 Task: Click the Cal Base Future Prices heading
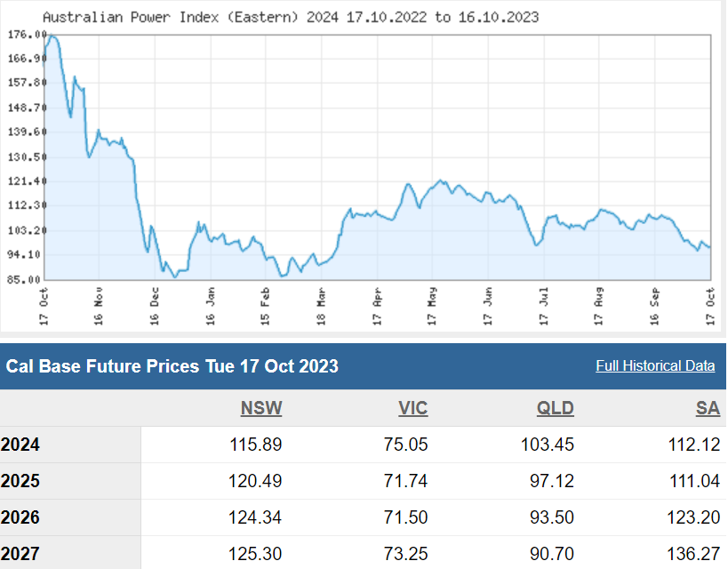point(172,366)
